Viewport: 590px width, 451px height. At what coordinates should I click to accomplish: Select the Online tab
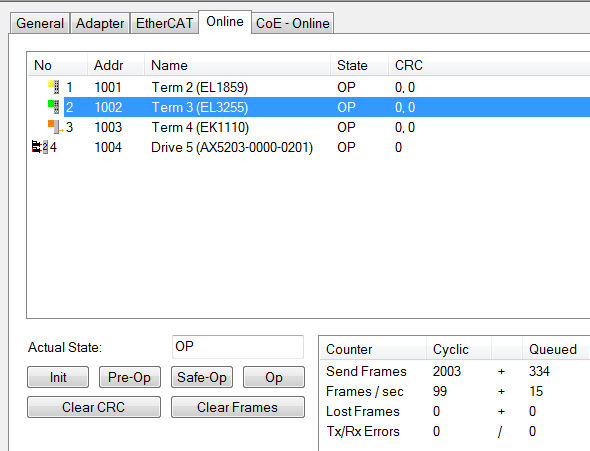225,22
